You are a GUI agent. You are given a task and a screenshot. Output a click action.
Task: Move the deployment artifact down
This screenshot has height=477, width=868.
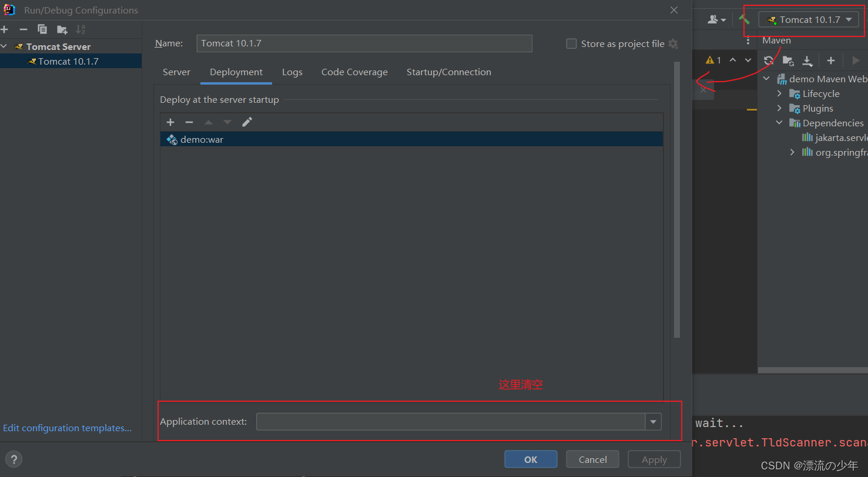[227, 122]
